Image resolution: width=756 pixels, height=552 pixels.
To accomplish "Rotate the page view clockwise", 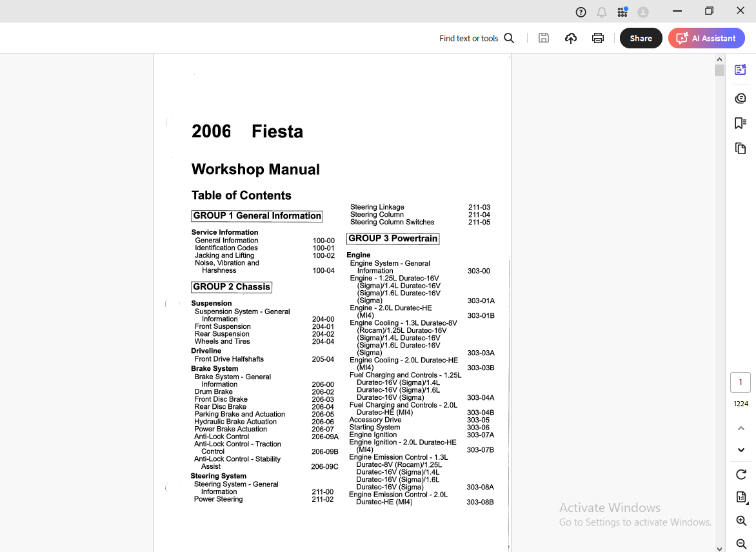I will pos(741,475).
